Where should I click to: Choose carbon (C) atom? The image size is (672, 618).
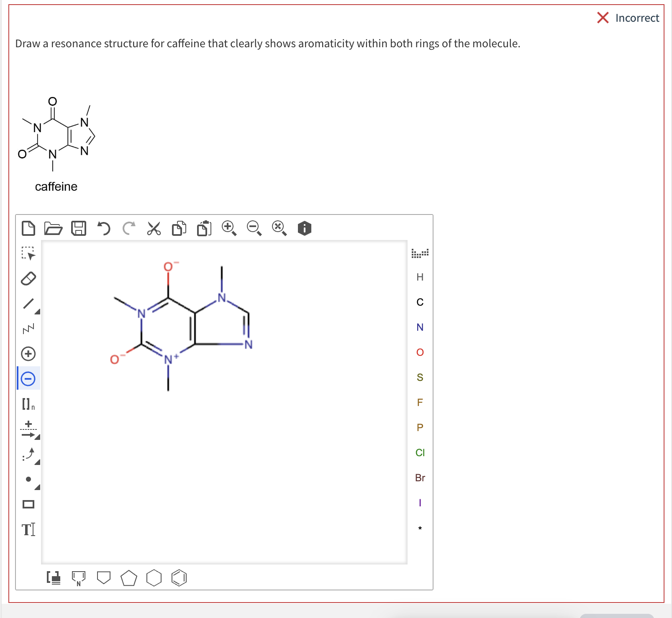tap(420, 302)
